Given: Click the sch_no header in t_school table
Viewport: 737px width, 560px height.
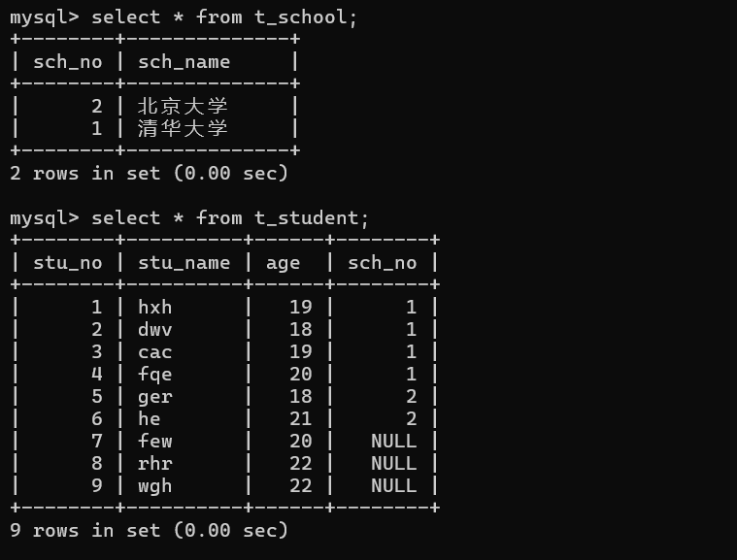Looking at the screenshot, I should (68, 62).
